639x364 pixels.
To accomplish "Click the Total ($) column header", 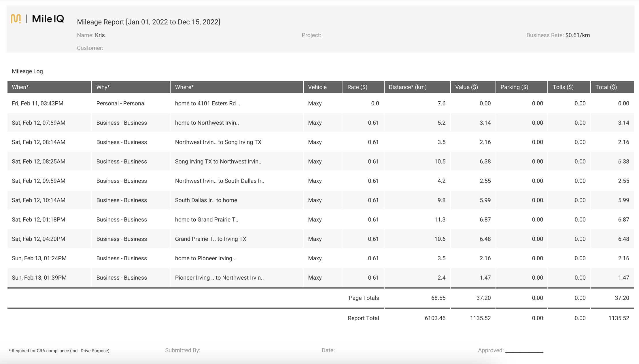I will click(606, 87).
